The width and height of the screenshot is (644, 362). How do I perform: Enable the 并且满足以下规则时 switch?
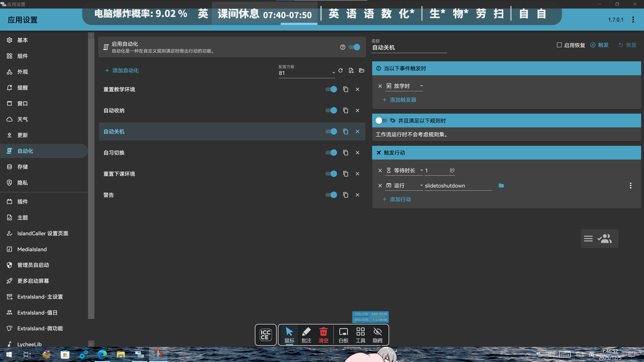[381, 121]
